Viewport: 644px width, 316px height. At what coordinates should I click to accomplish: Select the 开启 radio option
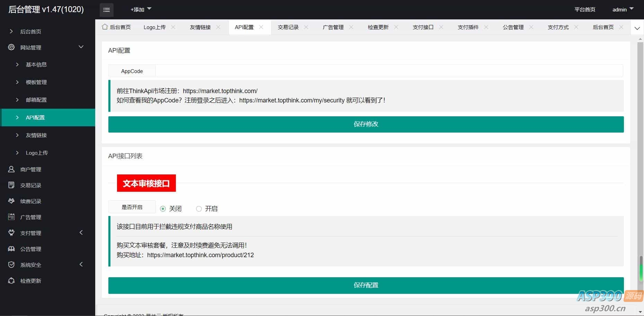point(199,209)
